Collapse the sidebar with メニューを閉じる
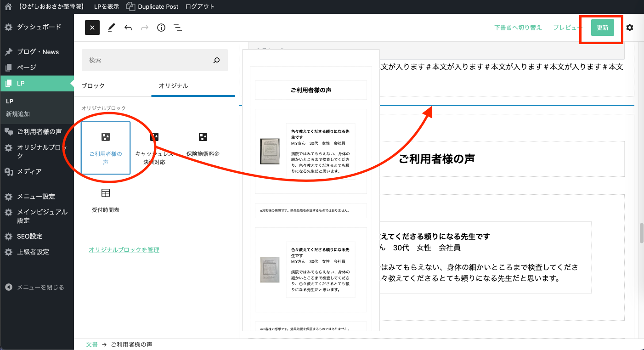Viewport: 644px width, 350px height. pos(40,287)
